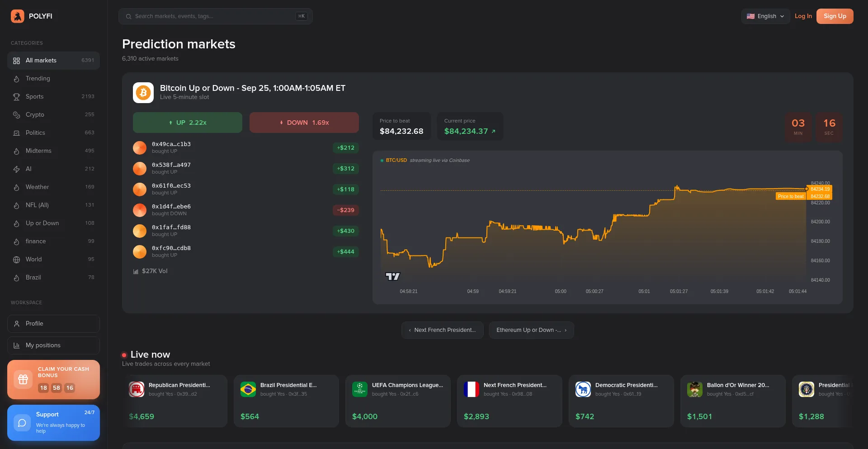Click trader address 0x1faf…fd88
Image resolution: width=868 pixels, height=449 pixels.
click(171, 227)
